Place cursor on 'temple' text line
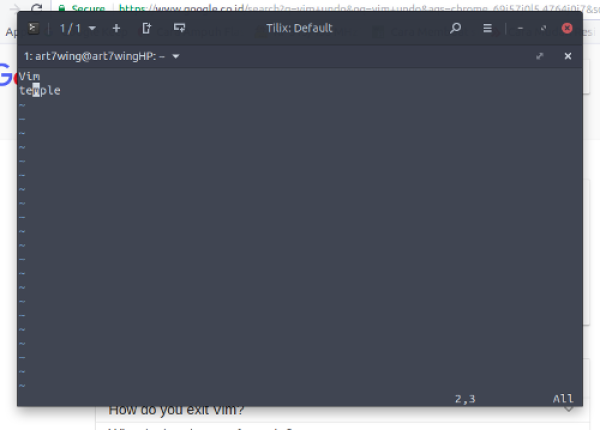Screen dimensions: 600x430 click(x=40, y=91)
